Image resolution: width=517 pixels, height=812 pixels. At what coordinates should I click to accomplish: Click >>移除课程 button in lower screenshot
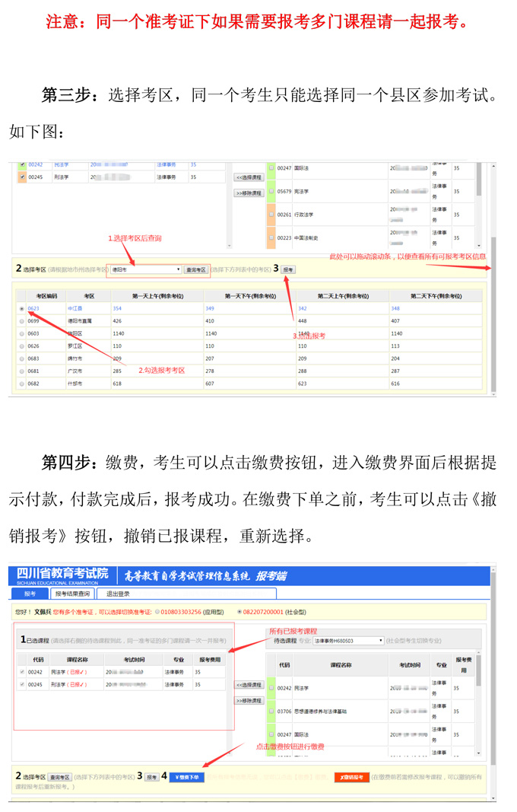249,700
